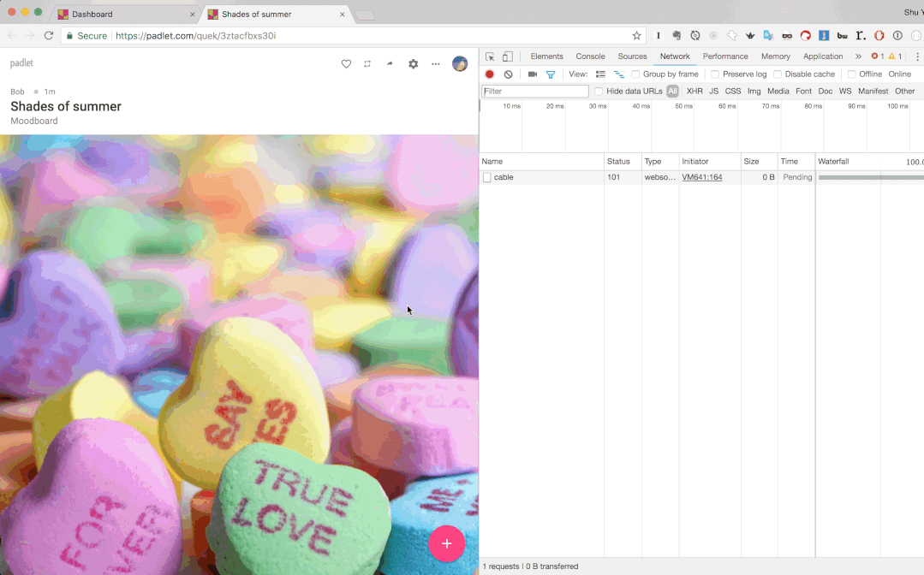Toggle the network filter funnel icon
Viewport: 924px width, 575px height.
point(551,74)
